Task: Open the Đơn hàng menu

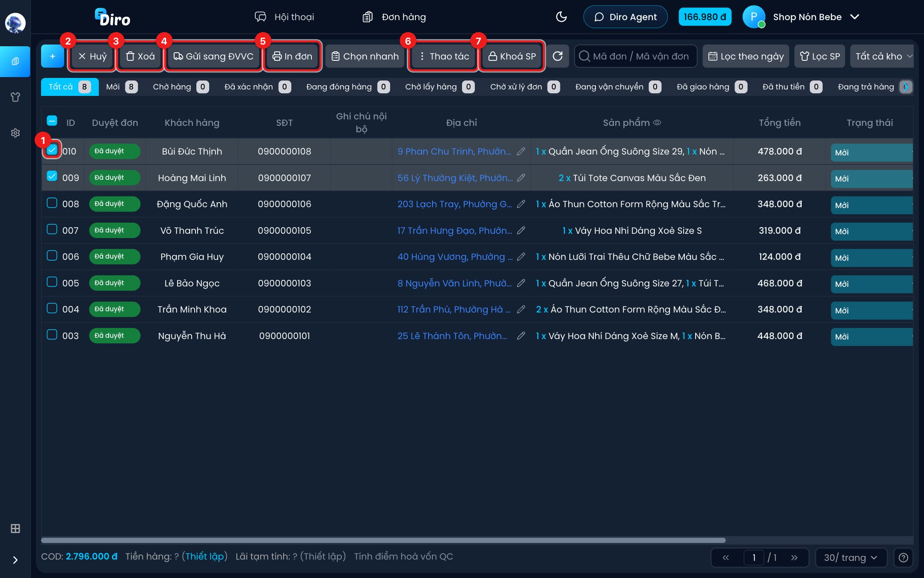Action: [394, 17]
